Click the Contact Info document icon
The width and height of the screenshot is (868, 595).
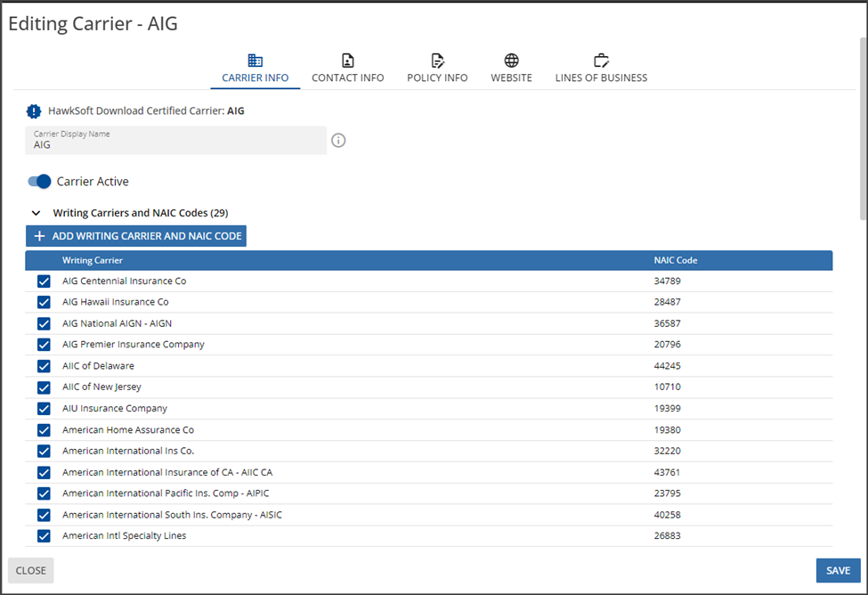coord(347,61)
